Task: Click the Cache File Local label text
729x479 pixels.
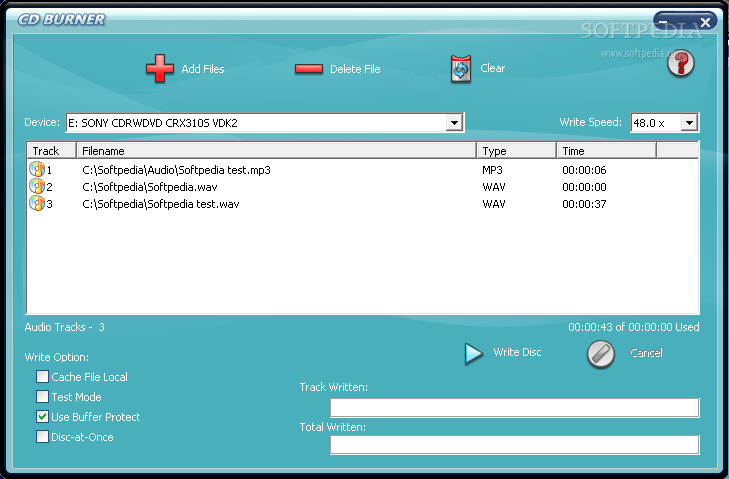Action: coord(89,377)
